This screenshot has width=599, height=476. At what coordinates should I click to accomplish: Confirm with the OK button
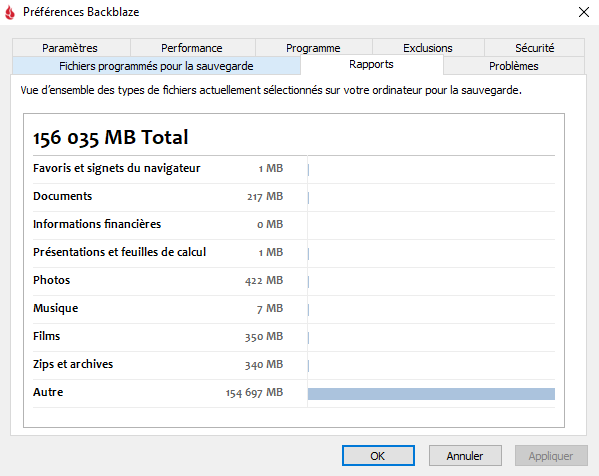(378, 455)
